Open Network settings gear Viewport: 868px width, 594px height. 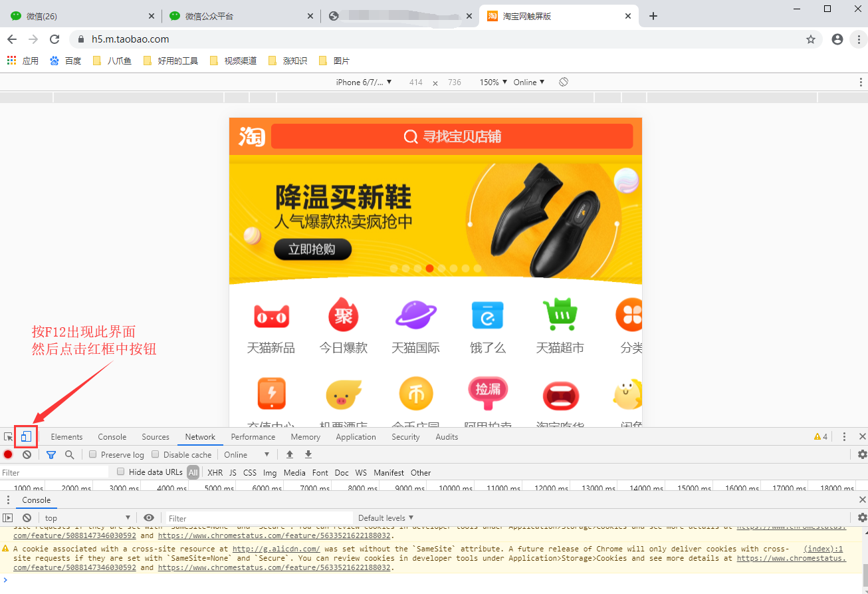pos(862,454)
